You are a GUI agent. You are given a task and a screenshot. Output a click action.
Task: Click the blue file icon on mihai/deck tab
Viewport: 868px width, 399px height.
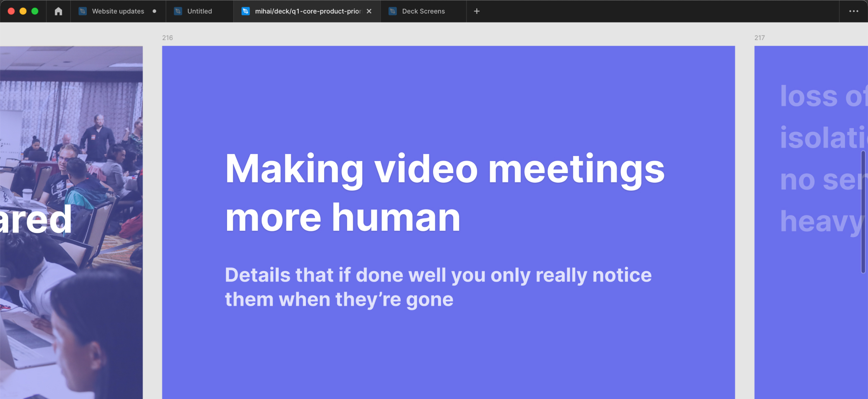[x=246, y=11]
